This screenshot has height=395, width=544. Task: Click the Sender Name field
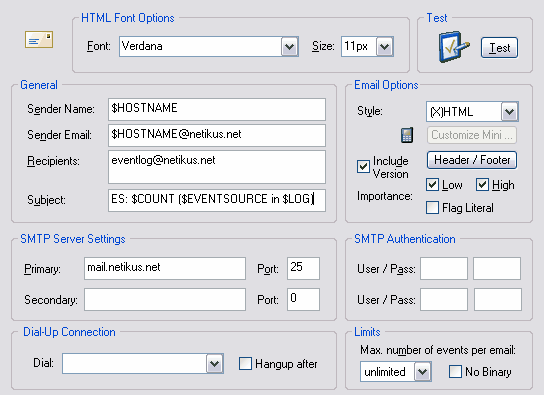217,109
